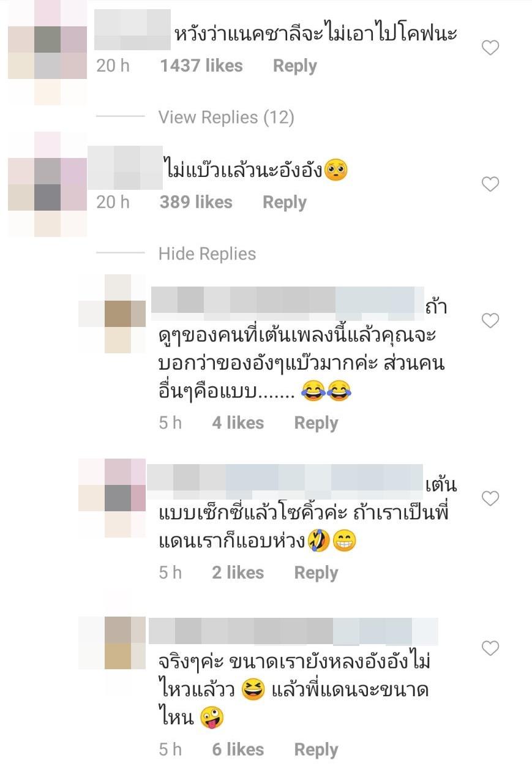Open avatar of the 4 likes reply author
Screen dimensions: 532x777
(x=112, y=314)
